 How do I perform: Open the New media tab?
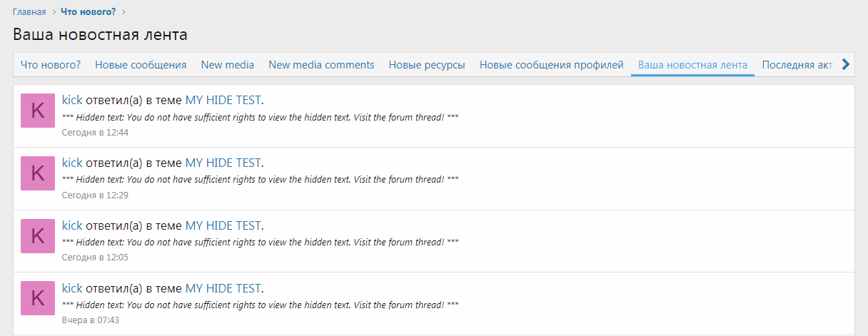[x=228, y=65]
